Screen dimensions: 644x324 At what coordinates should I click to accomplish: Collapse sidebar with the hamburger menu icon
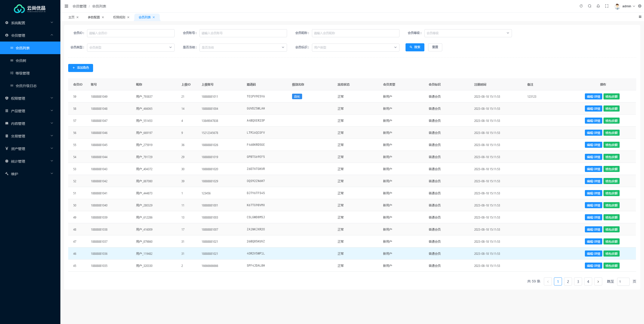click(x=66, y=6)
